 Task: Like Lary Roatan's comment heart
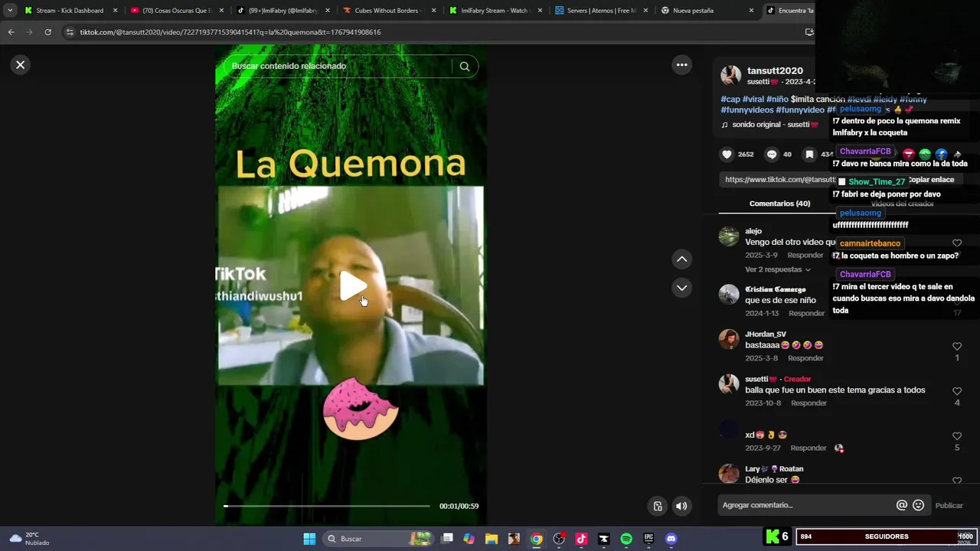pos(957,481)
